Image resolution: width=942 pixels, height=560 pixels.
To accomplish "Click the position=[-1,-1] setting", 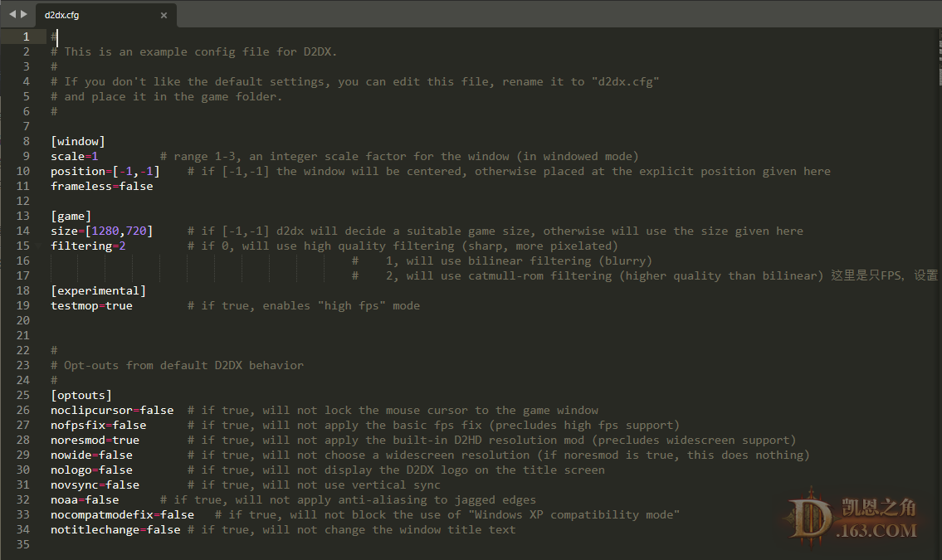I will click(x=105, y=171).
